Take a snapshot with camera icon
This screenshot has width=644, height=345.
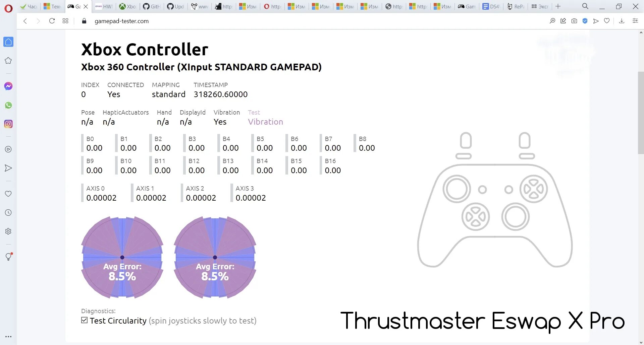coord(574,21)
